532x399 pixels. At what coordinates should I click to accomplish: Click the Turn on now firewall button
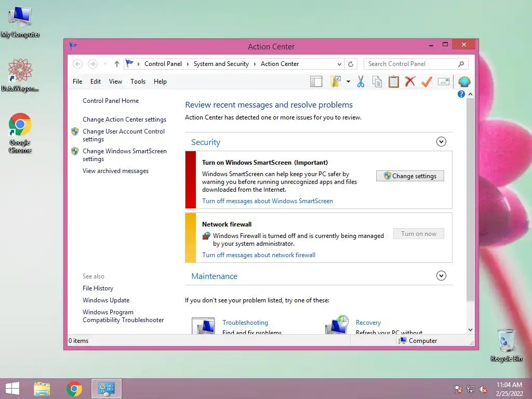click(419, 233)
